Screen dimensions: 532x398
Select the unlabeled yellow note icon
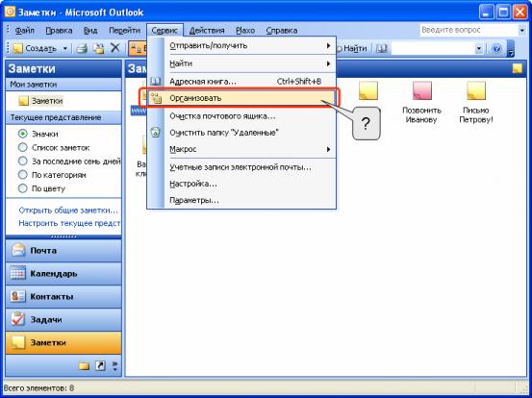point(368,90)
